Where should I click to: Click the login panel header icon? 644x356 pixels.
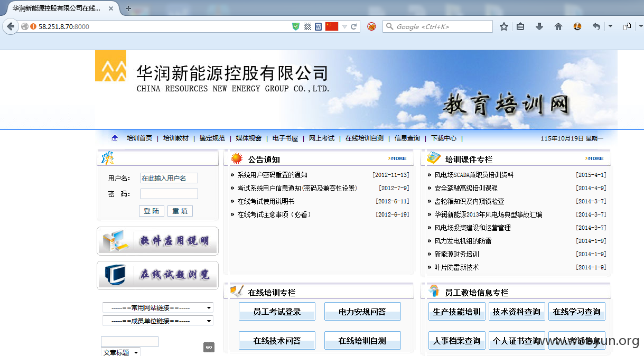(108, 158)
